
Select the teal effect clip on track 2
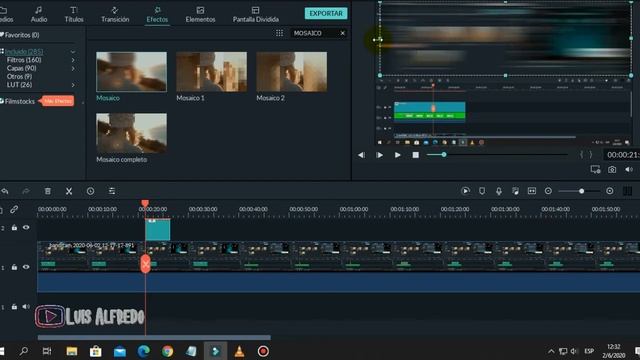[x=158, y=229]
